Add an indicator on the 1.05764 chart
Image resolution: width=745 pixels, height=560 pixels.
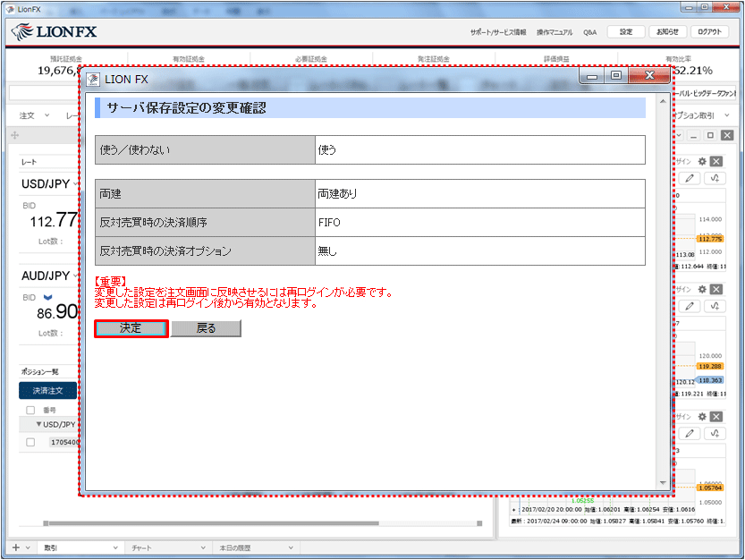[x=715, y=434]
